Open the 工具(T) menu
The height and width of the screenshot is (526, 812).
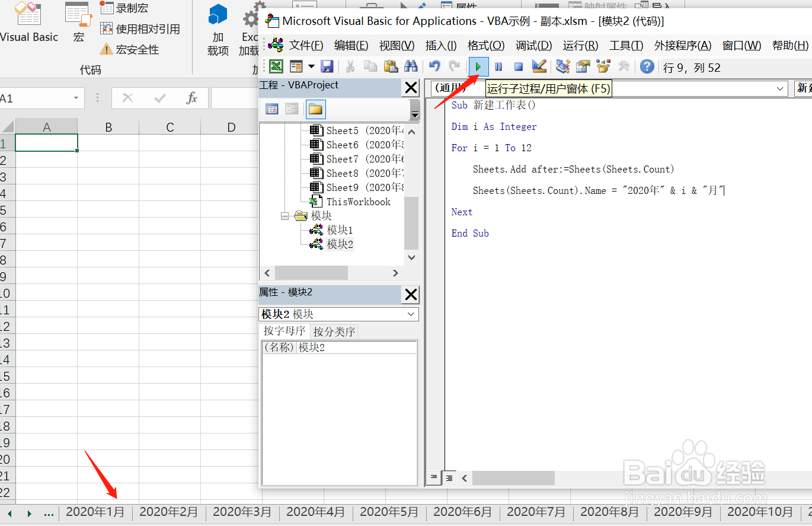click(x=626, y=46)
